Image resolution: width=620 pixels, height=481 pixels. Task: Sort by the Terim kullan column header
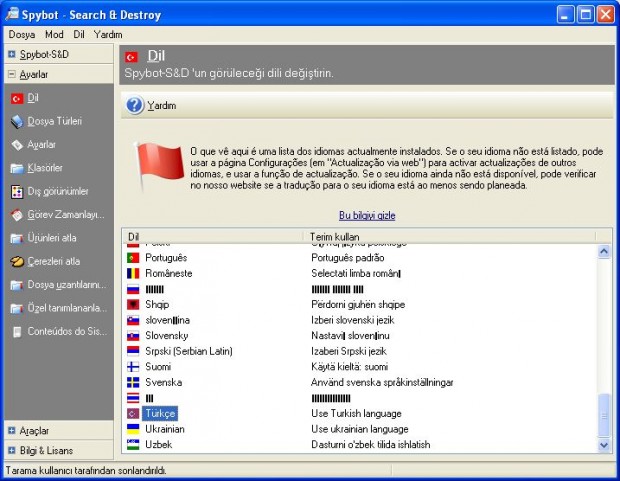pos(450,237)
